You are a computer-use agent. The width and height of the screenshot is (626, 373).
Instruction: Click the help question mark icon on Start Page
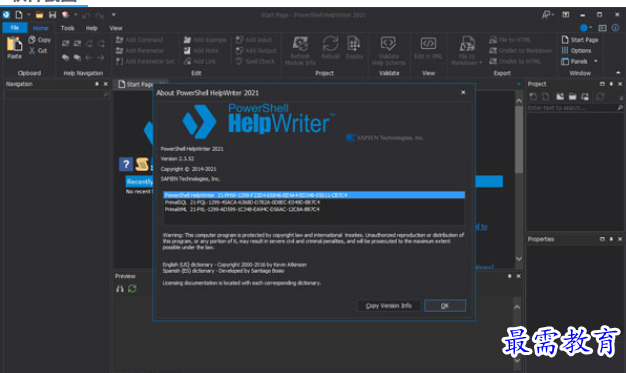coord(126,164)
